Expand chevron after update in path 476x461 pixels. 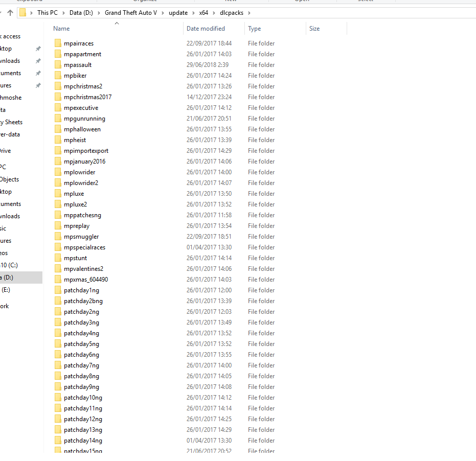pyautogui.click(x=193, y=13)
